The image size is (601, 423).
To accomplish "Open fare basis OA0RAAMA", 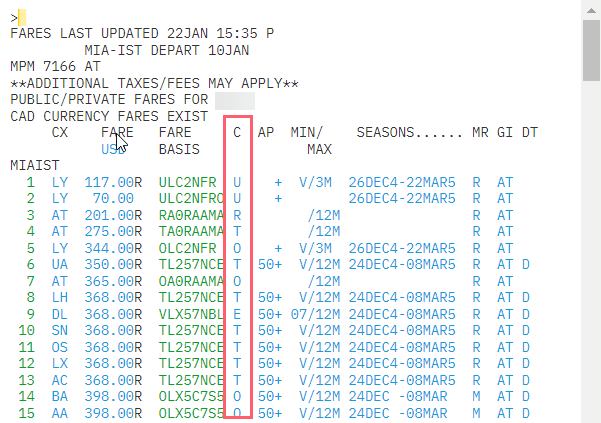I will 191,280.
